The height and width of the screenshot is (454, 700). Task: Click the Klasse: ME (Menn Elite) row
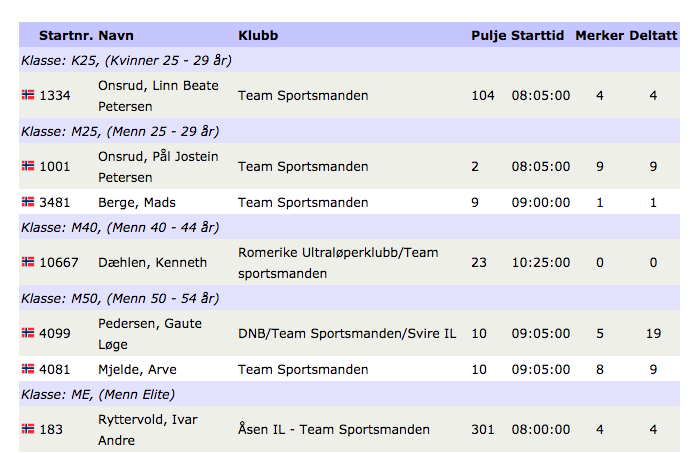point(349,394)
